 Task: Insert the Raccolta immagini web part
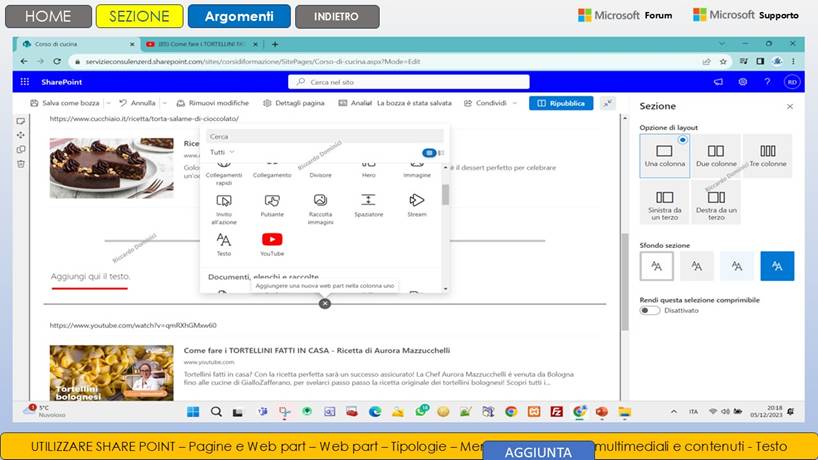(320, 209)
